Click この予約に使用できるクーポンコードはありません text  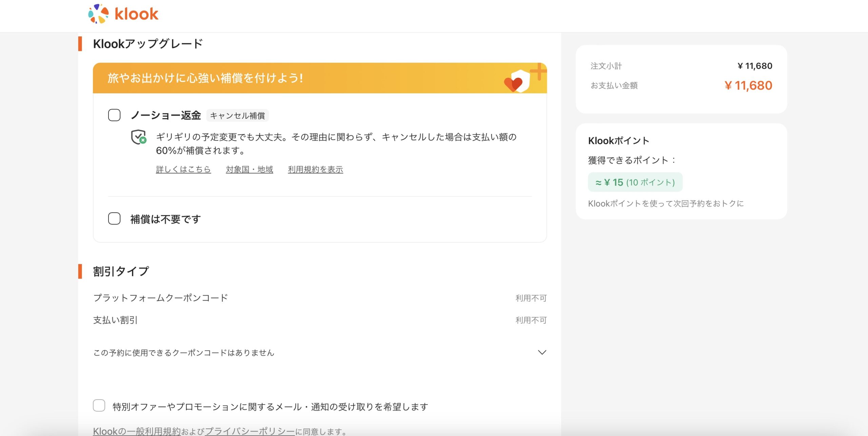[x=184, y=353]
